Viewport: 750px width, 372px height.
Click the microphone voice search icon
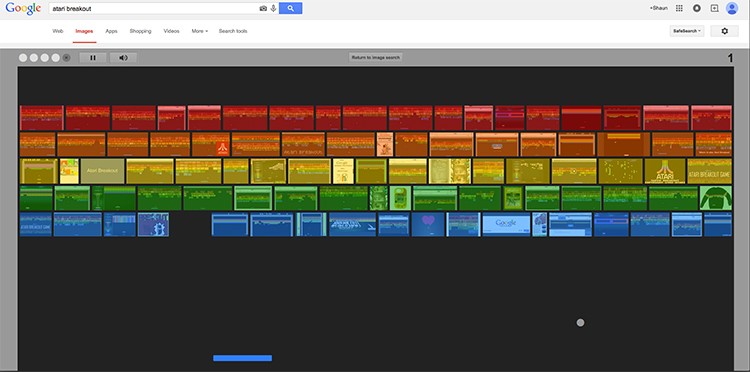pos(273,8)
